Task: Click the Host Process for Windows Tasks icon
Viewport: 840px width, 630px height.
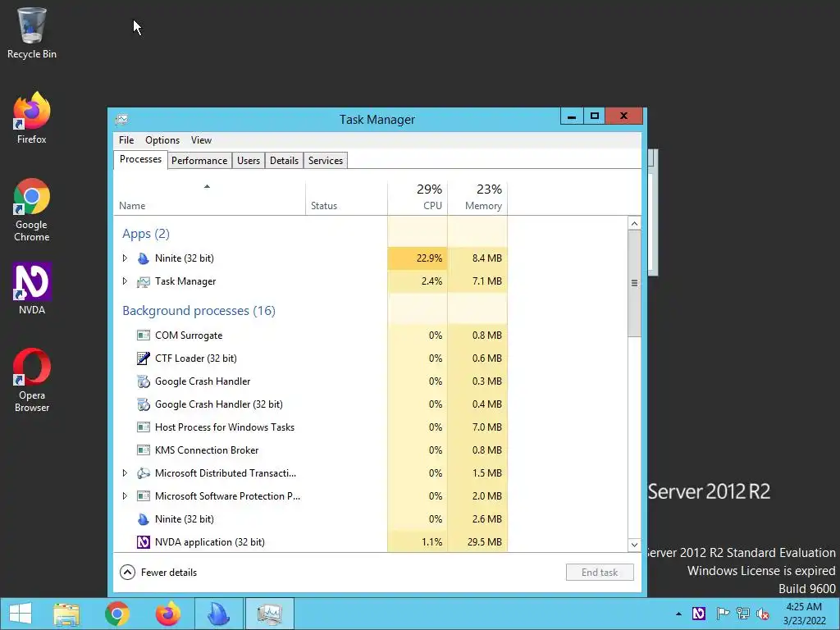Action: (x=143, y=427)
